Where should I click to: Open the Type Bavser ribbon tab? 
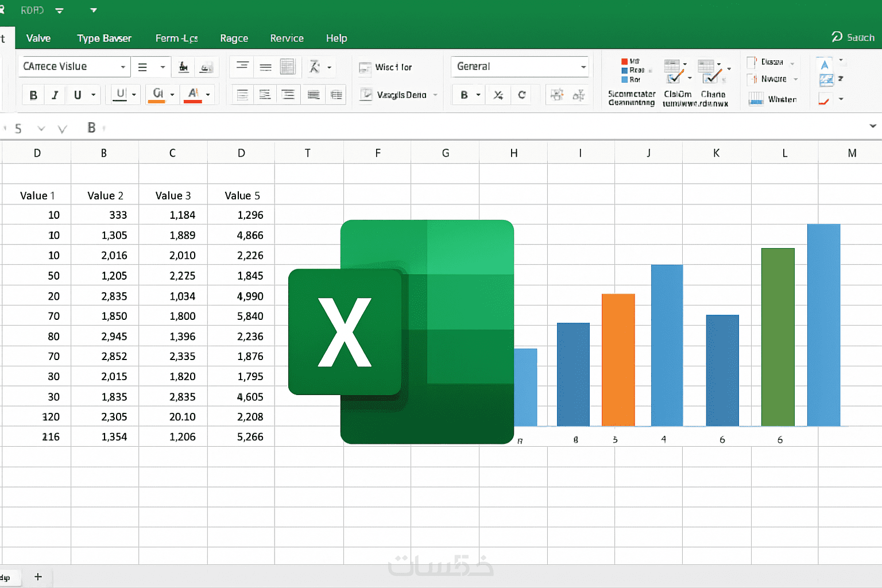[105, 38]
